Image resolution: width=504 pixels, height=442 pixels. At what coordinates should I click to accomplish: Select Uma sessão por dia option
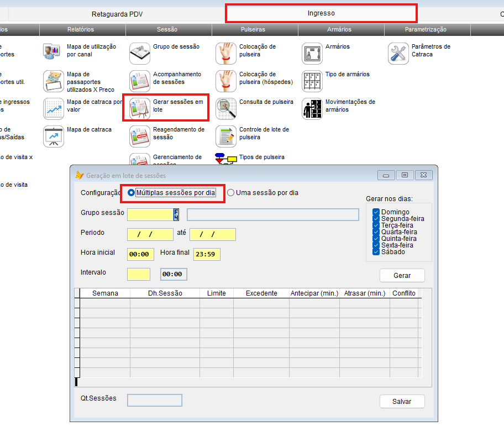231,193
